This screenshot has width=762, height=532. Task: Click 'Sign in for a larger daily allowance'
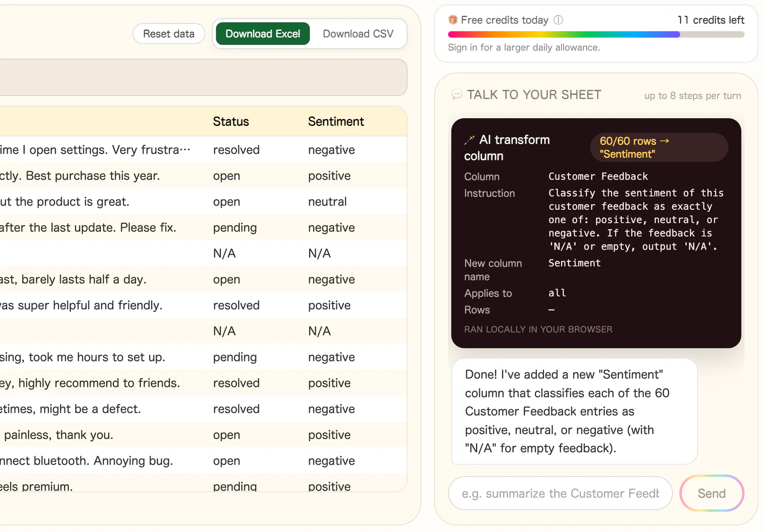tap(524, 47)
